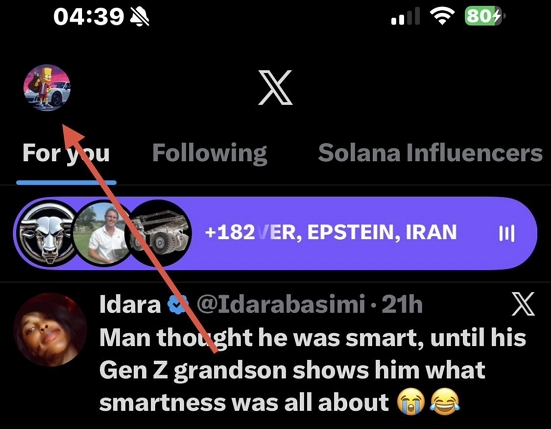The width and height of the screenshot is (551, 429).
Task: Tap the X logo at top center
Action: coord(275,87)
